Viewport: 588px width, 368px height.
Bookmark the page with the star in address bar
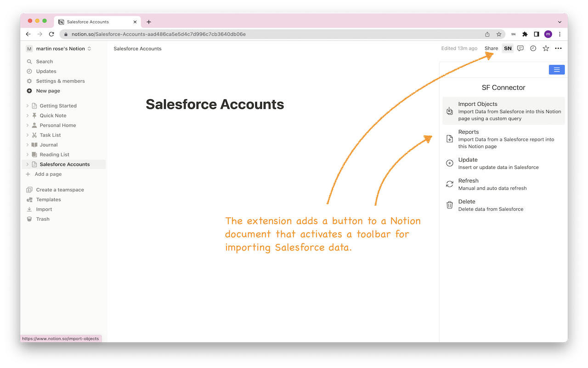click(499, 34)
